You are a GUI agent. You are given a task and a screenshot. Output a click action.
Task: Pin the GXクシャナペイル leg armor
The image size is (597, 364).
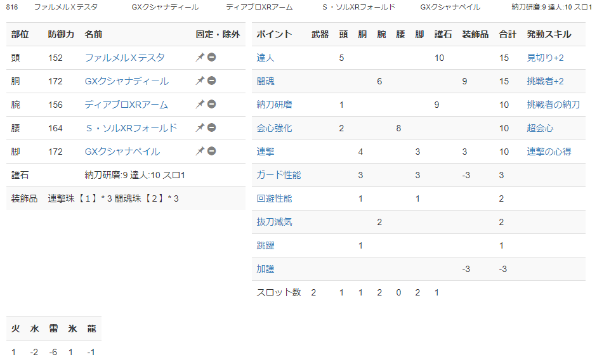[x=200, y=151]
